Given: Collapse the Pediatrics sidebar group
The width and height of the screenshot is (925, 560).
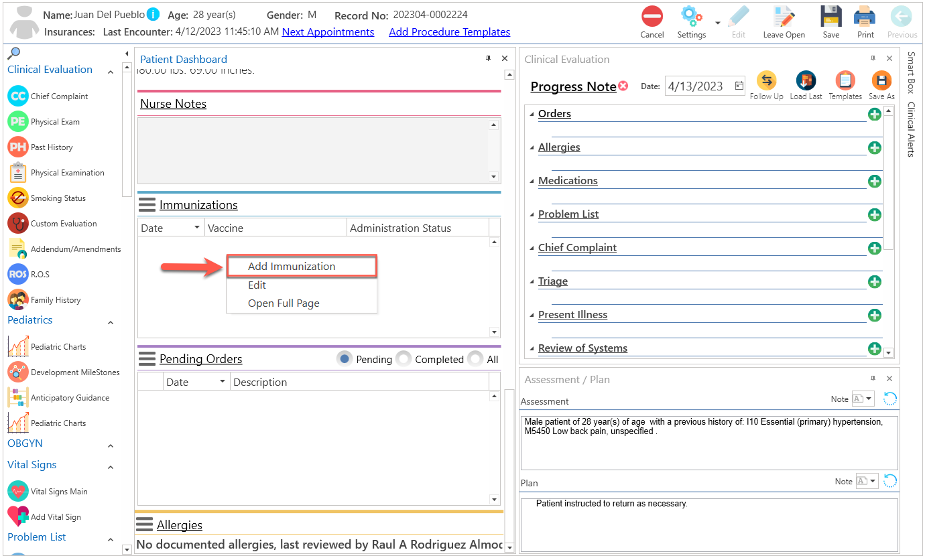Looking at the screenshot, I should (x=111, y=323).
